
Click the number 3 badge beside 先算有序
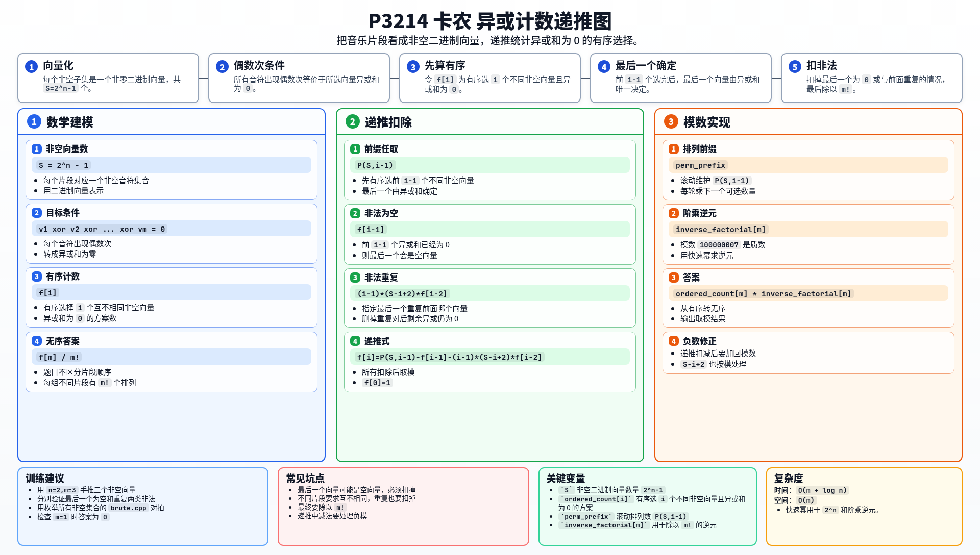click(x=413, y=67)
